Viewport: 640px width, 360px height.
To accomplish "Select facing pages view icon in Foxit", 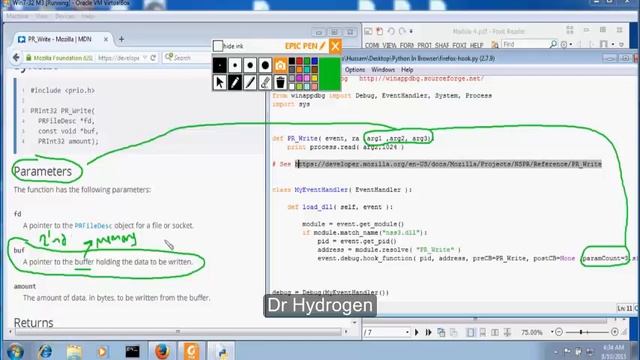I will (495, 333).
